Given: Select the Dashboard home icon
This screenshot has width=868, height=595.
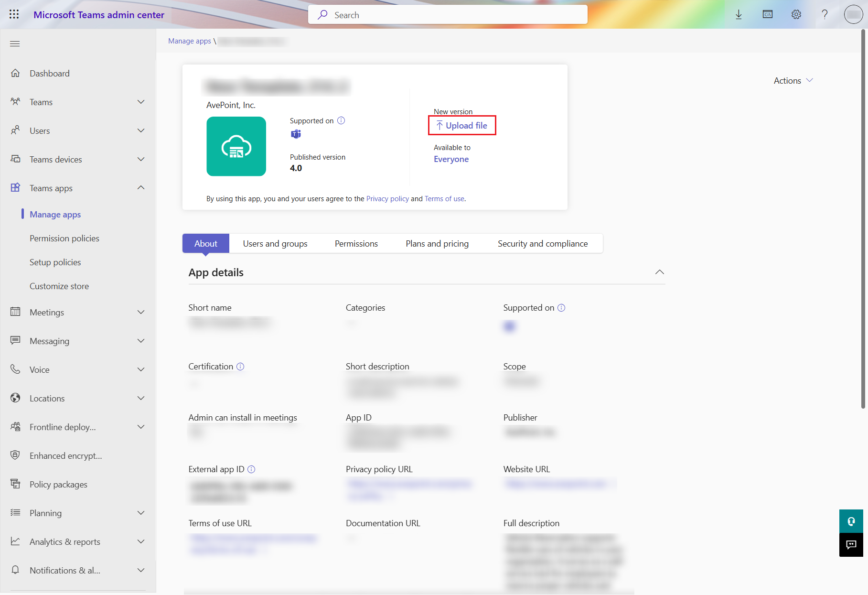Looking at the screenshot, I should (16, 73).
